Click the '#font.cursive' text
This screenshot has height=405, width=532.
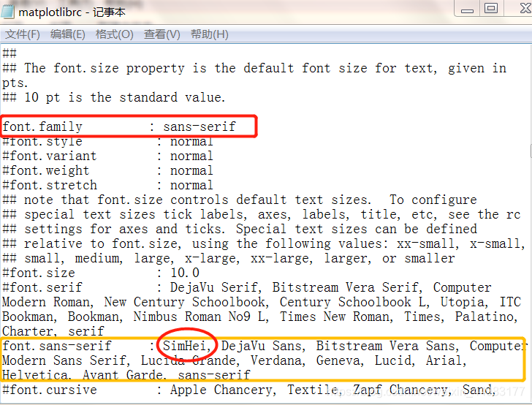coord(50,390)
